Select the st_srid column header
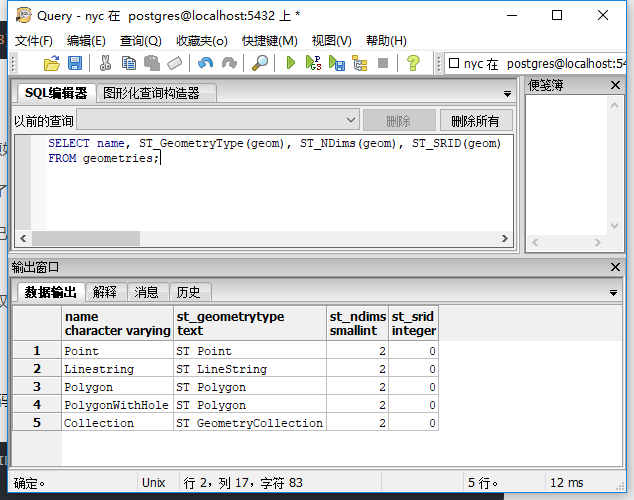This screenshot has width=634, height=500. click(x=413, y=323)
